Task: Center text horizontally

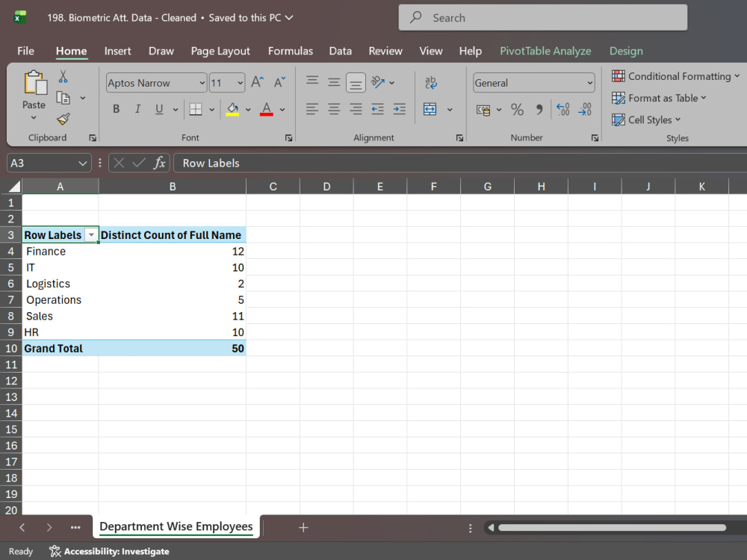Action: coord(334,109)
